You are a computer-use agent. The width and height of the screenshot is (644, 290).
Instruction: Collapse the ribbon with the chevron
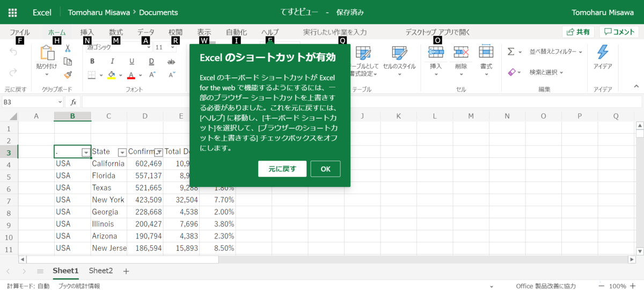click(x=636, y=86)
